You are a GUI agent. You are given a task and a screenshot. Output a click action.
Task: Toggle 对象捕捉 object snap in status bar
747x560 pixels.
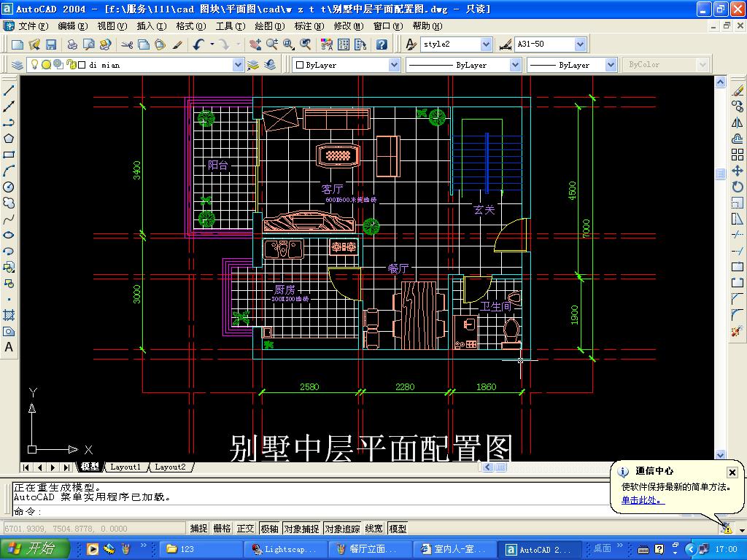tap(301, 529)
